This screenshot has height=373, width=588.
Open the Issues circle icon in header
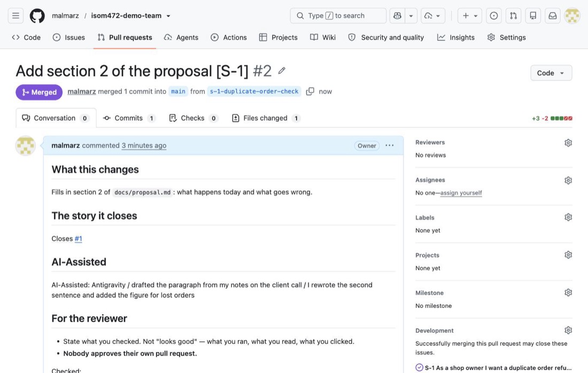click(x=494, y=15)
